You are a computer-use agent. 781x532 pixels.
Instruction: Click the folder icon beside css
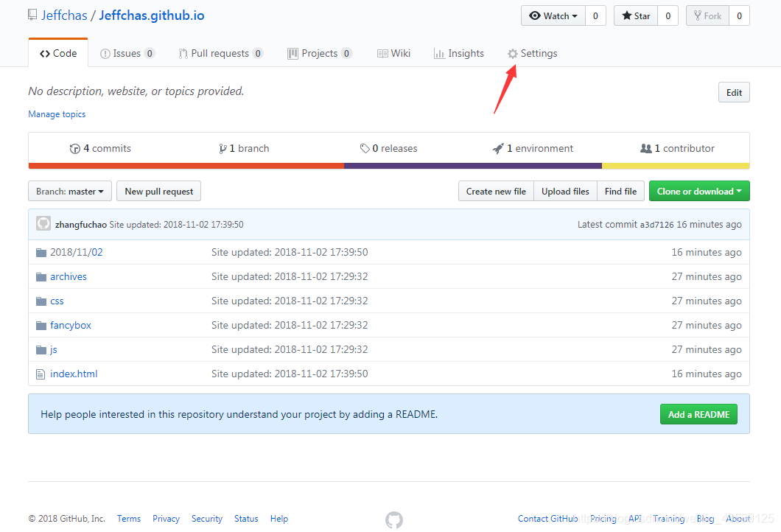point(41,301)
